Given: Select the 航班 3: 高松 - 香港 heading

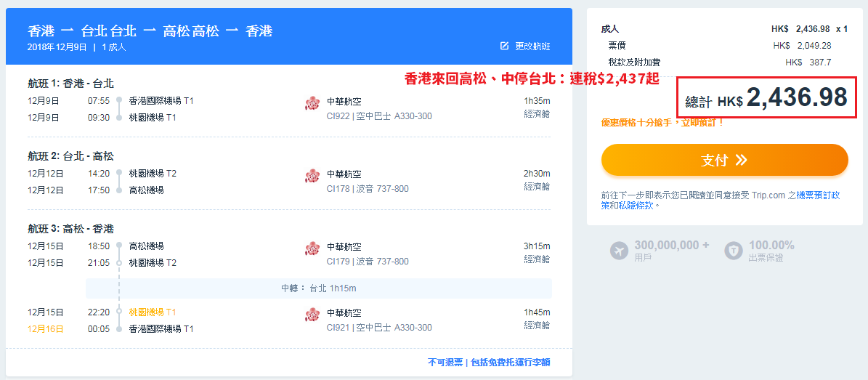Looking at the screenshot, I should click(70, 229).
